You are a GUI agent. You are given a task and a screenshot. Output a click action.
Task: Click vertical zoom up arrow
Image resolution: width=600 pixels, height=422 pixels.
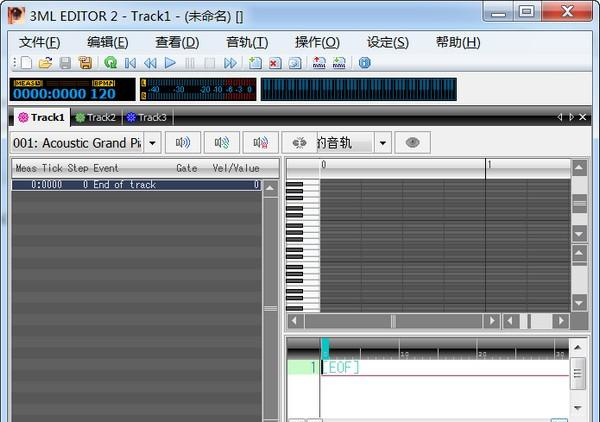click(x=579, y=253)
